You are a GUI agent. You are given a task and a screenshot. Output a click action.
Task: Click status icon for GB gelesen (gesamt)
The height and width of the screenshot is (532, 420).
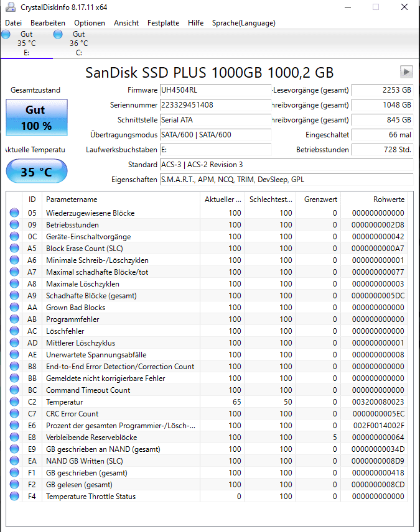coord(14,485)
